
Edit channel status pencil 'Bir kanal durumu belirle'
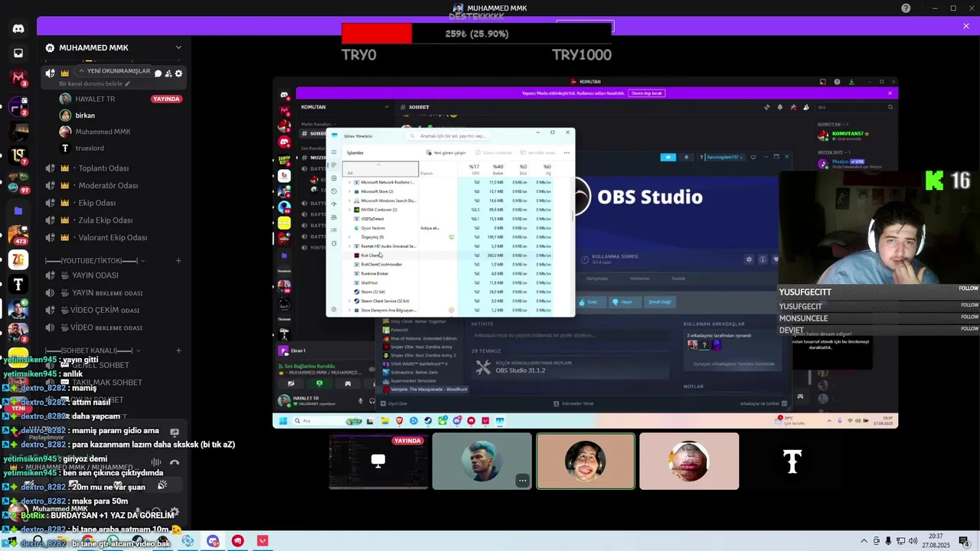(x=127, y=83)
